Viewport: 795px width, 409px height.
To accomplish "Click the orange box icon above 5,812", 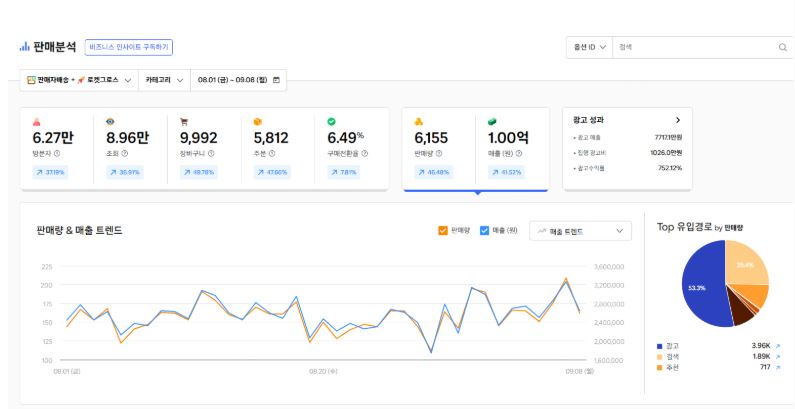I will (258, 122).
